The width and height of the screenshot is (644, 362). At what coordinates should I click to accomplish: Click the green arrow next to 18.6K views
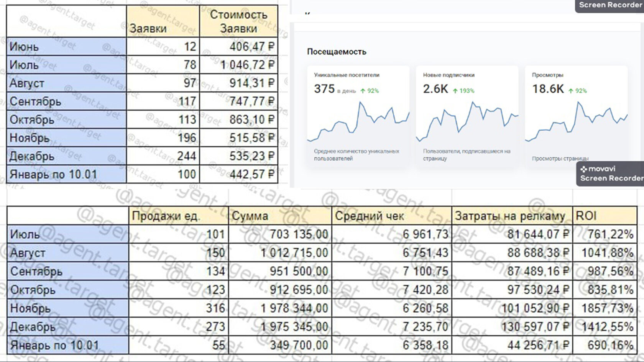point(571,91)
